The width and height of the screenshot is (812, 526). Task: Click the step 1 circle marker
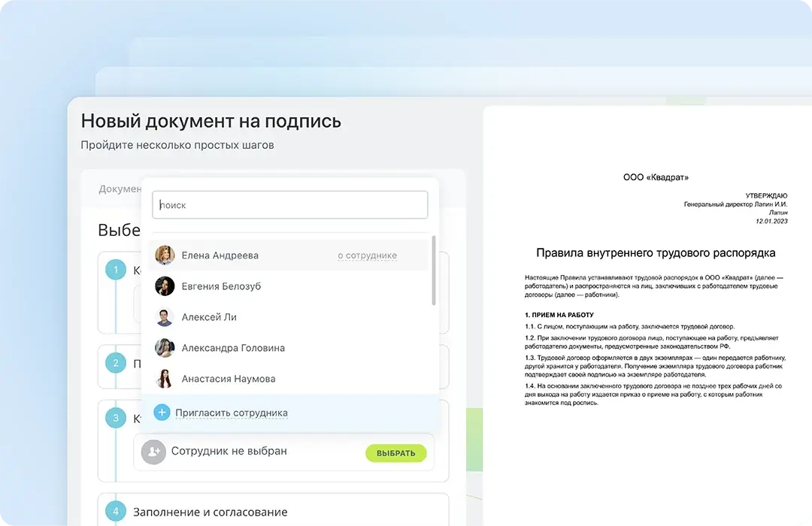(x=116, y=270)
